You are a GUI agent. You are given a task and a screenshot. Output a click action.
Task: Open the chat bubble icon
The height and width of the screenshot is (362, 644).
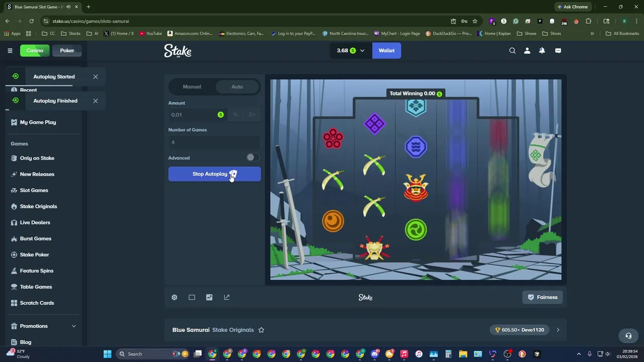tap(558, 50)
